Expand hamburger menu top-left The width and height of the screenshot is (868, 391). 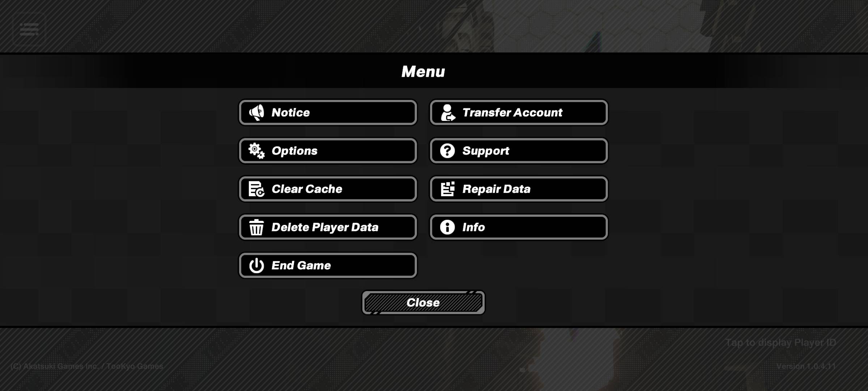[x=29, y=29]
